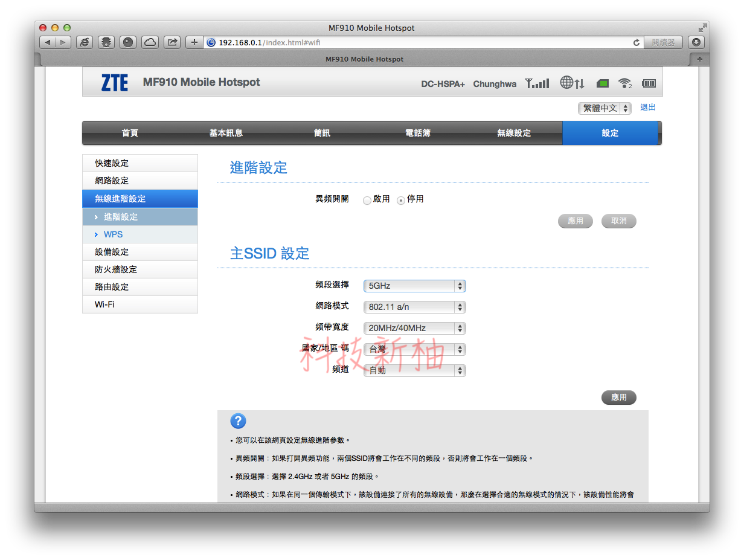This screenshot has width=744, height=560.
Task: Select the WPS sidebar sub-item
Action: [x=140, y=234]
